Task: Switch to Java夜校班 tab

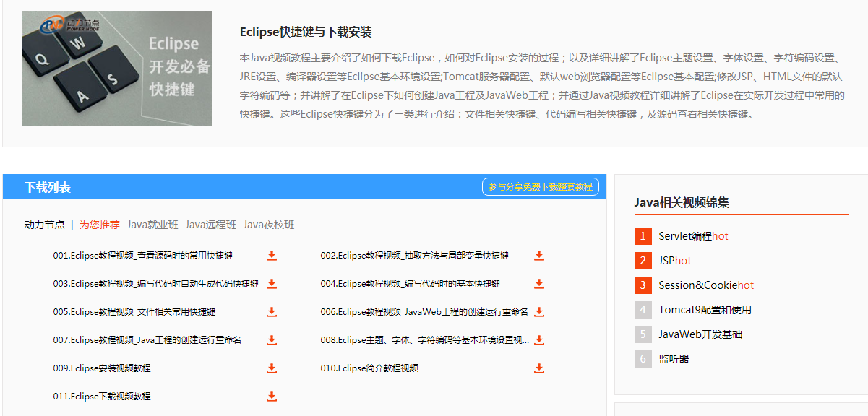Action: coord(269,225)
